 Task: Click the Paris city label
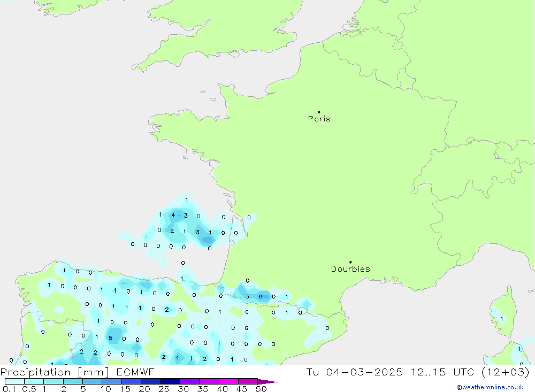pos(319,119)
